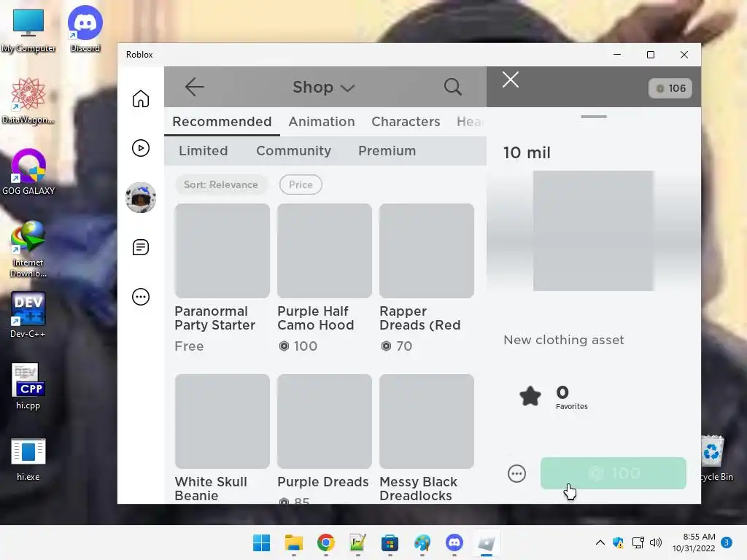Click the 10 mil item preview image
The width and height of the screenshot is (747, 560).
pos(593,231)
